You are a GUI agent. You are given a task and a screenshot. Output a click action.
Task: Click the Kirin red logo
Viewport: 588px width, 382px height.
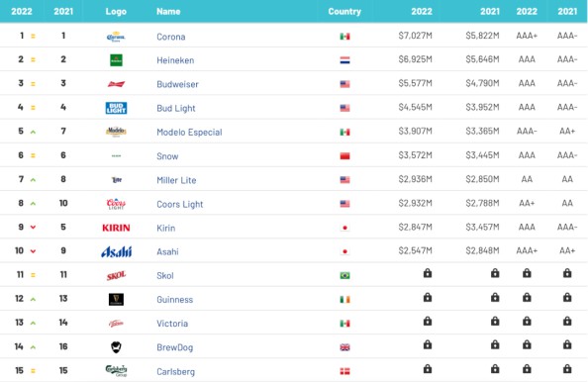point(116,228)
